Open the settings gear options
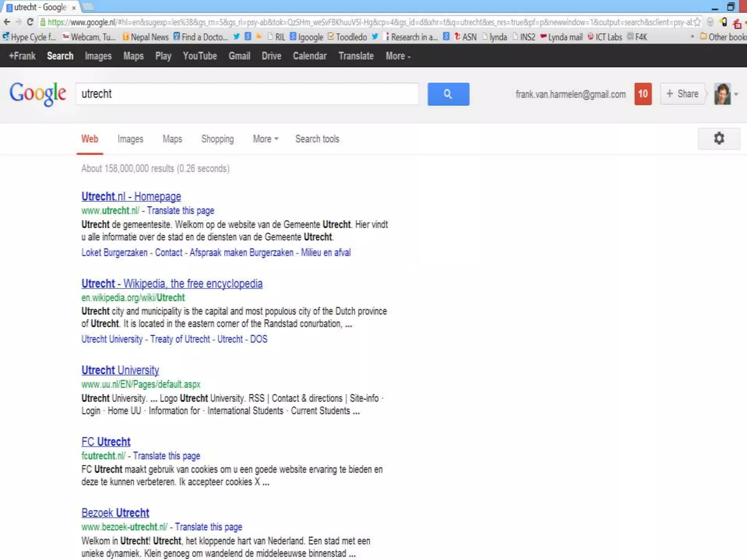 point(719,139)
